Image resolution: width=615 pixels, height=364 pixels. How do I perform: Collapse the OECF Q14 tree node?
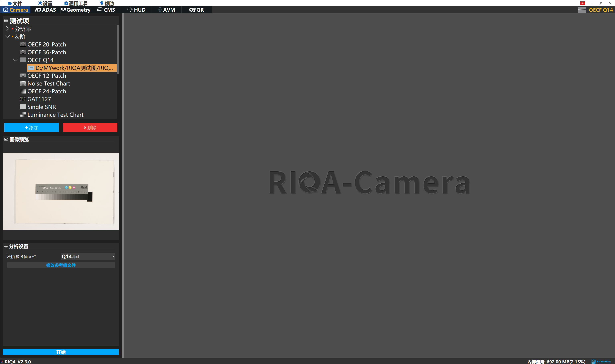click(15, 60)
